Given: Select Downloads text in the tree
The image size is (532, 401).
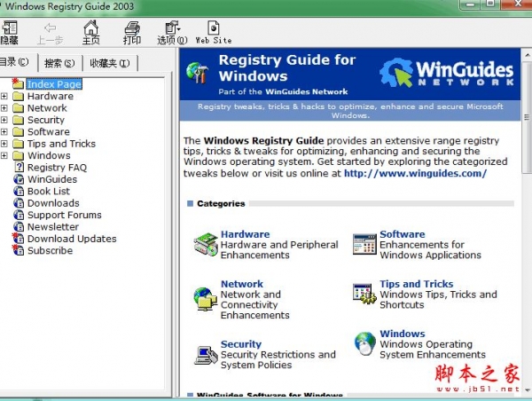Looking at the screenshot, I should [53, 203].
